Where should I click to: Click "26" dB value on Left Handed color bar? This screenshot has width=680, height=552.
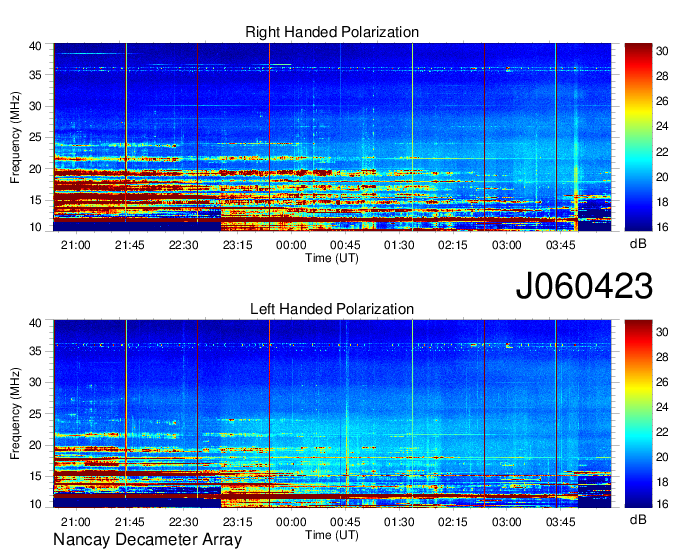(662, 382)
